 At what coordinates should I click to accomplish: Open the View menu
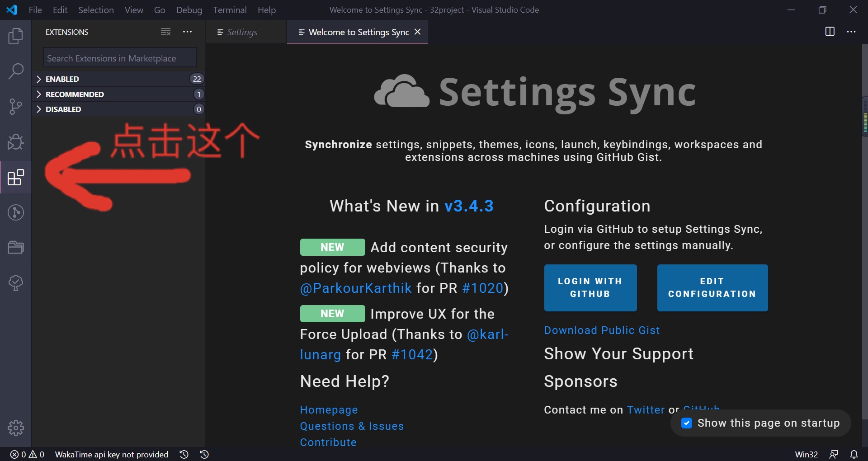tap(134, 10)
